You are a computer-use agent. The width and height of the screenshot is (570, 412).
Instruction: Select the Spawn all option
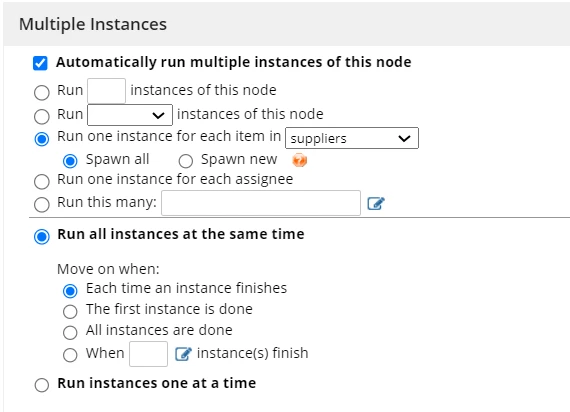(70, 161)
